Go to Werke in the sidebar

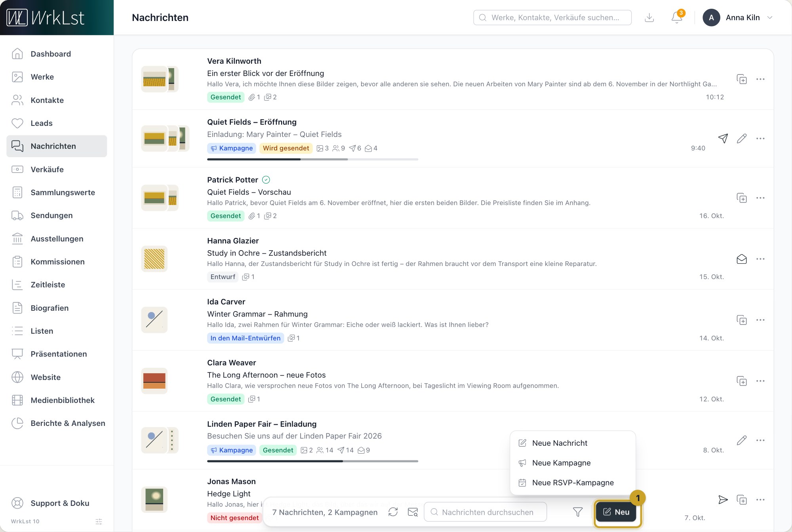[57, 77]
